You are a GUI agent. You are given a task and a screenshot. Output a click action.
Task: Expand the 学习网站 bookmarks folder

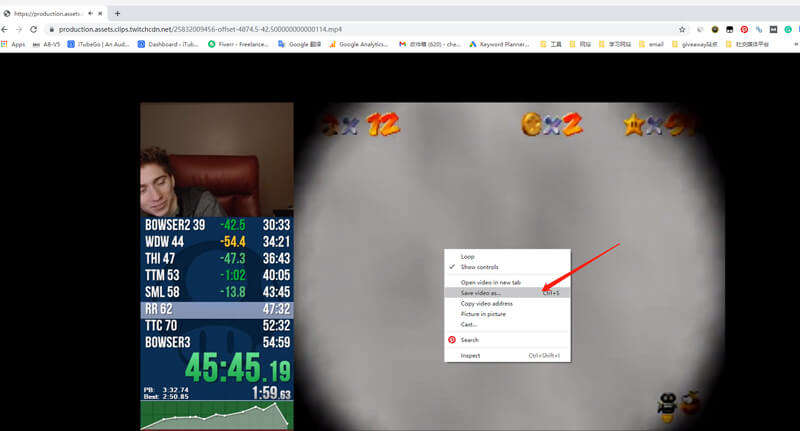tap(615, 44)
